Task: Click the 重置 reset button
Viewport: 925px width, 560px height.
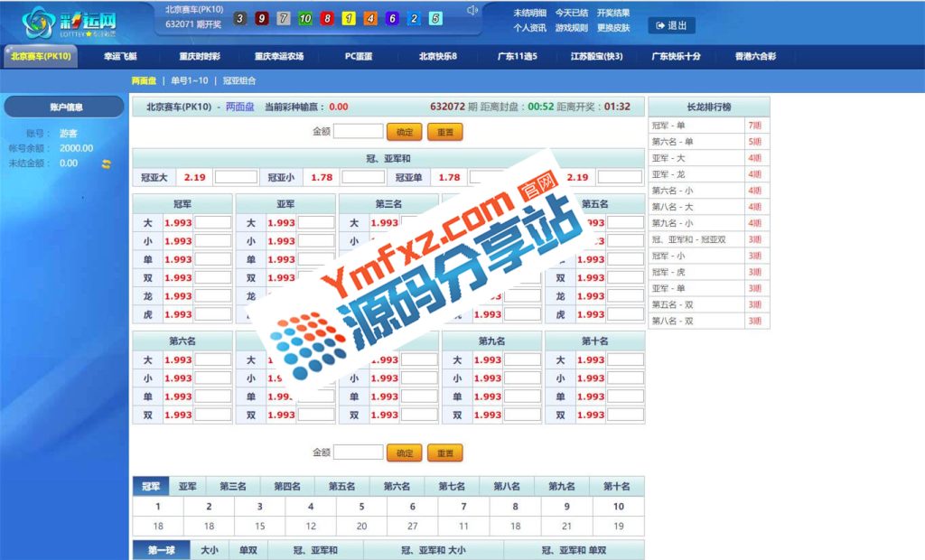Action: (444, 131)
